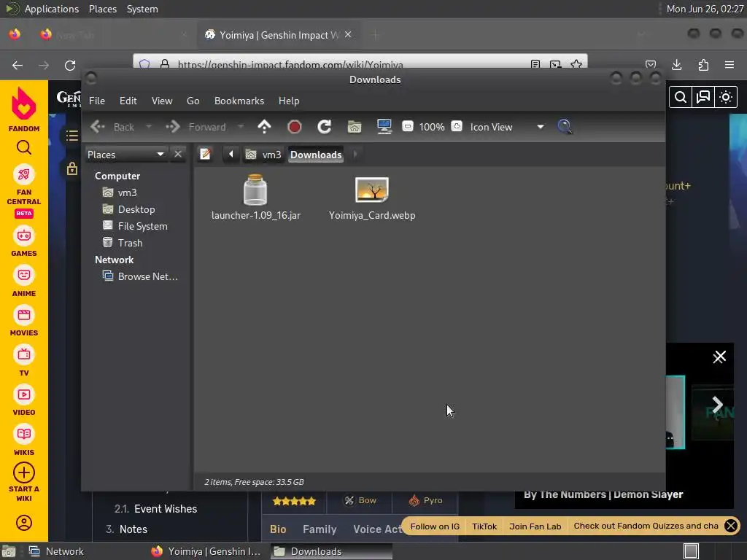Viewport: 747px width, 560px height.
Task: Save to Pocket icon in Firefox
Action: click(x=650, y=65)
